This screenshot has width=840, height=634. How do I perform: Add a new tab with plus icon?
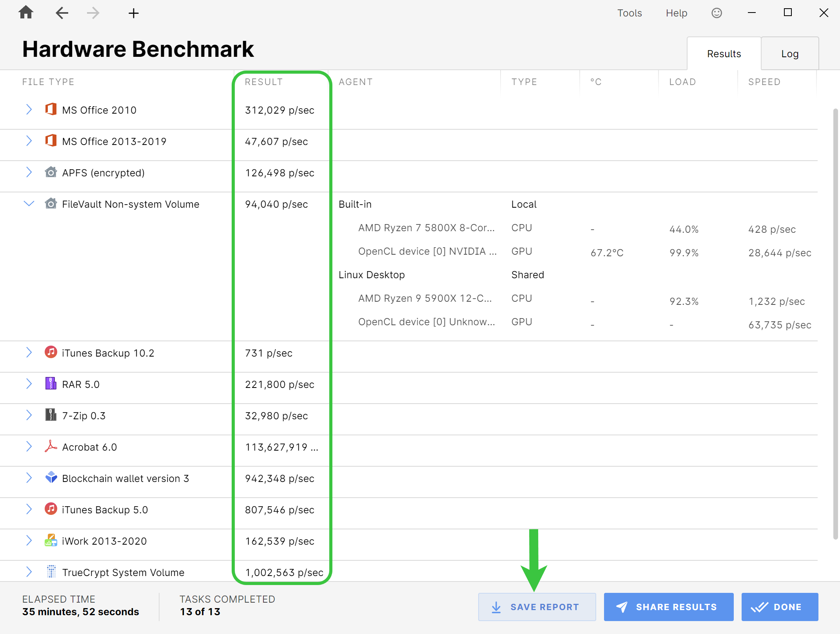[134, 13]
